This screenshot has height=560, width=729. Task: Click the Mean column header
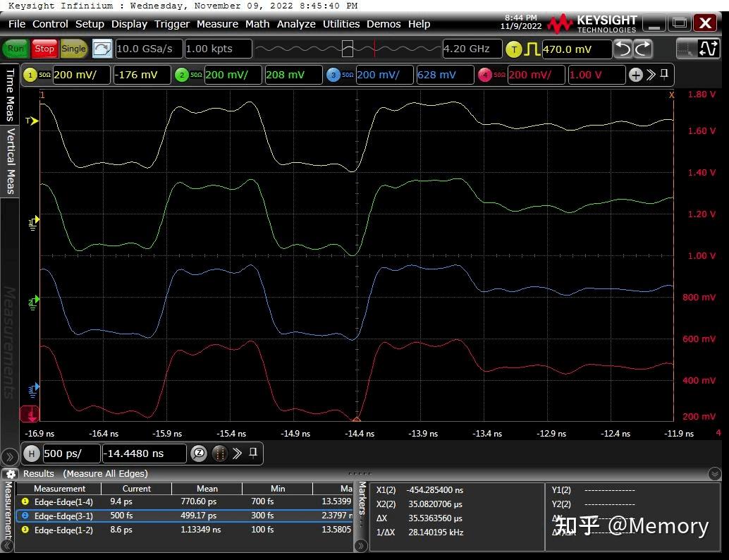coord(207,489)
